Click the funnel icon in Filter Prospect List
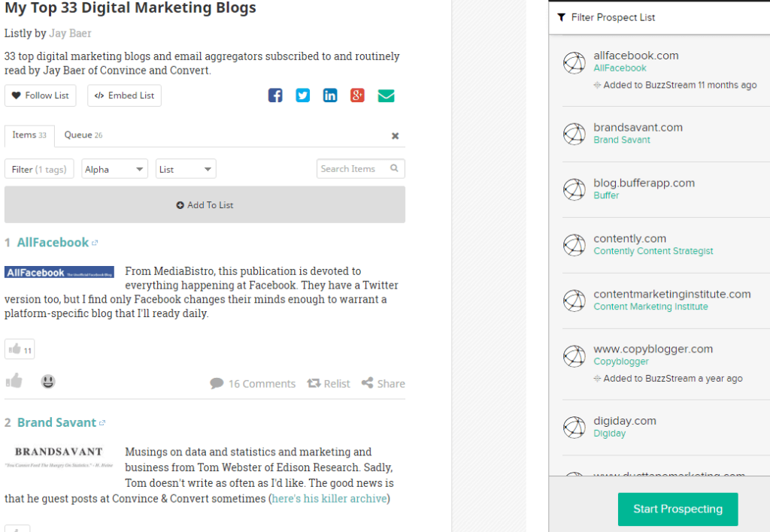770x532 pixels. [562, 17]
